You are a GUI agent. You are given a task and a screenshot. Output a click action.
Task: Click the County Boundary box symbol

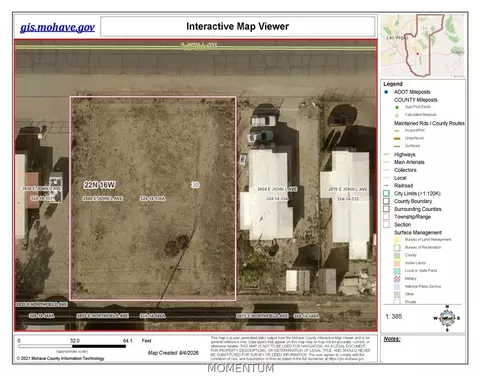pyautogui.click(x=386, y=201)
